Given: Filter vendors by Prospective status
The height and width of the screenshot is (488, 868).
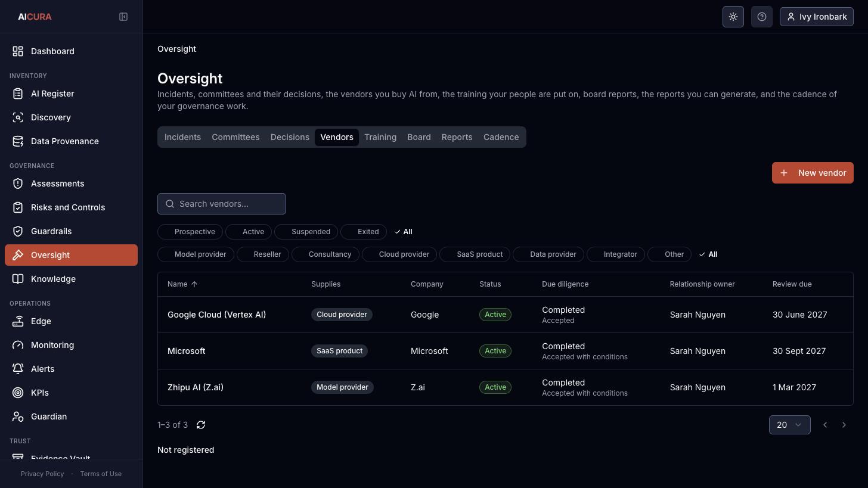Looking at the screenshot, I should (190, 232).
